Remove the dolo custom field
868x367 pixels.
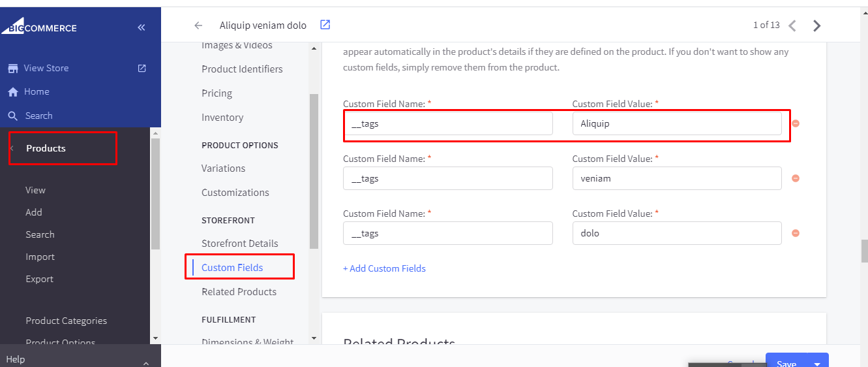[x=796, y=233]
